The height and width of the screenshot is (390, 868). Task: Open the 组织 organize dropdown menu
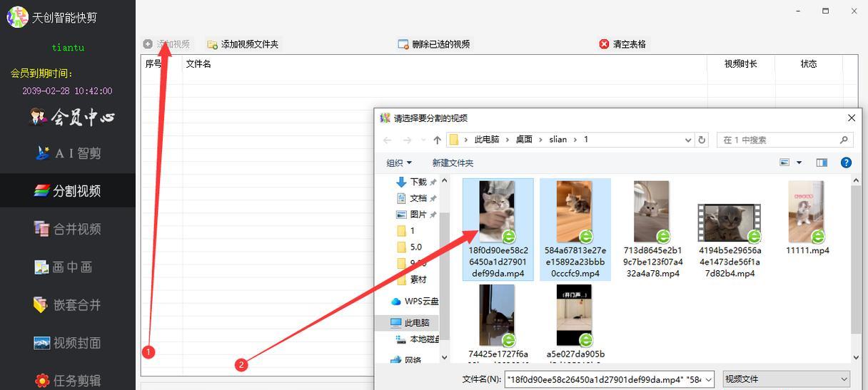pyautogui.click(x=399, y=163)
